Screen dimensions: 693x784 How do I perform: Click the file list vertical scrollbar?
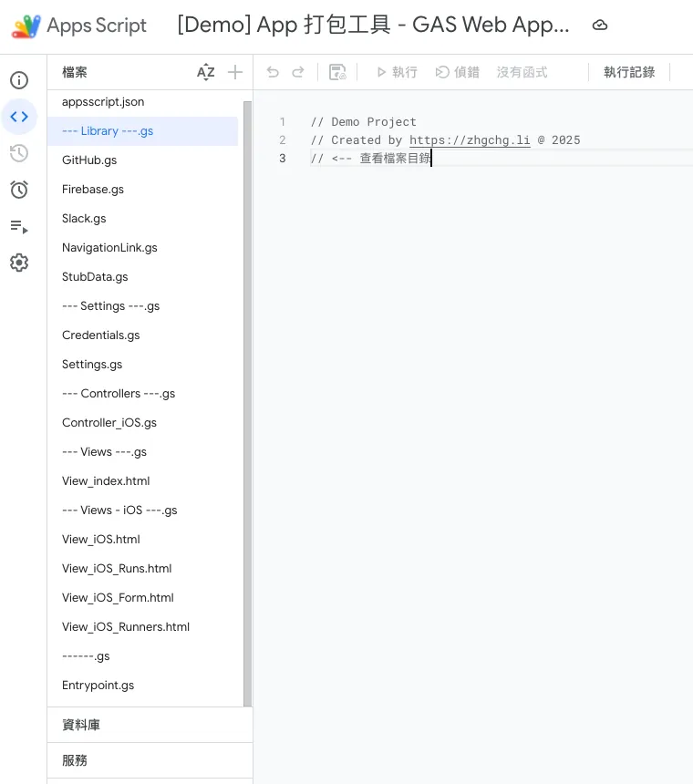[x=247, y=401]
